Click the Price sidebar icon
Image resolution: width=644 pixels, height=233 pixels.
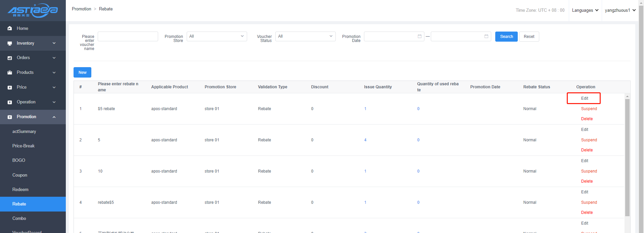pyautogui.click(x=10, y=87)
